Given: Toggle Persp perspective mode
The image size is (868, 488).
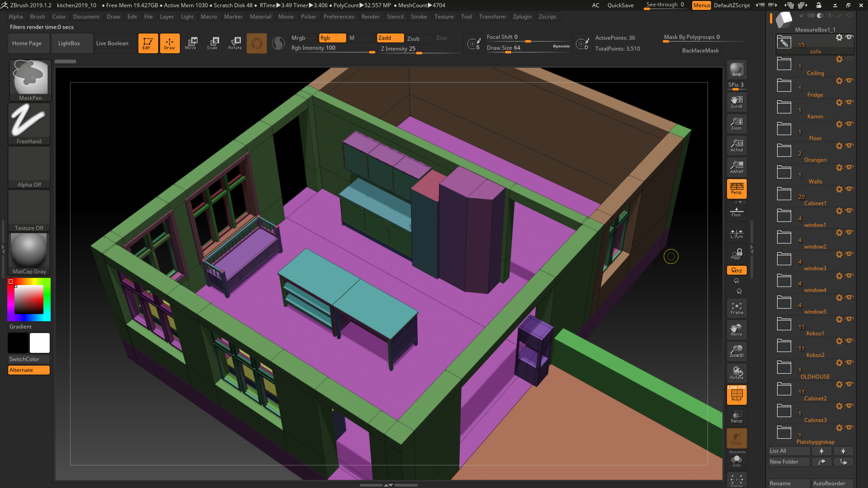Looking at the screenshot, I should (737, 189).
